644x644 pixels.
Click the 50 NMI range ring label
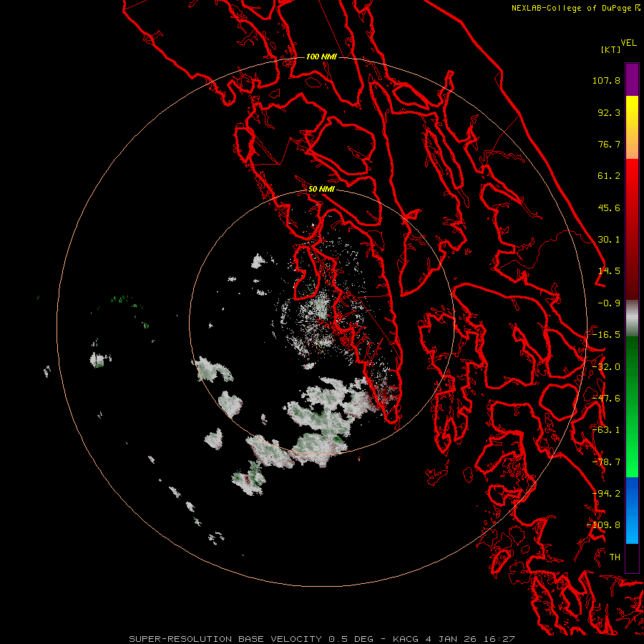(321, 190)
